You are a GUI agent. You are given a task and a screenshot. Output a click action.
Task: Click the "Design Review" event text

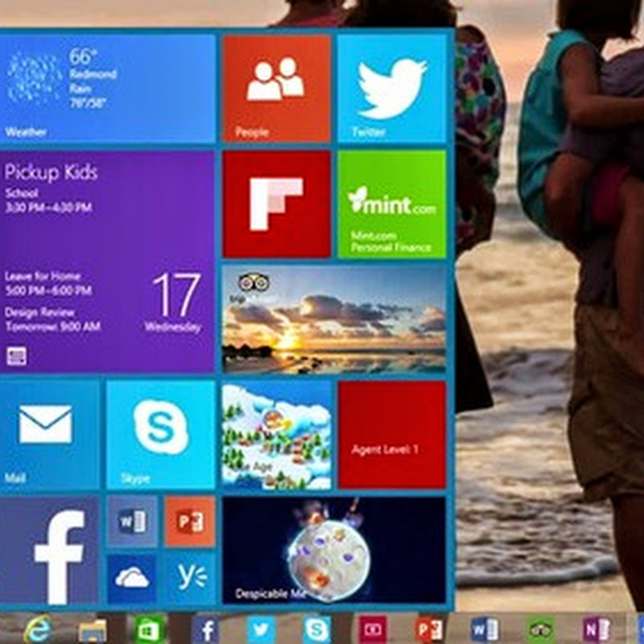click(x=39, y=312)
